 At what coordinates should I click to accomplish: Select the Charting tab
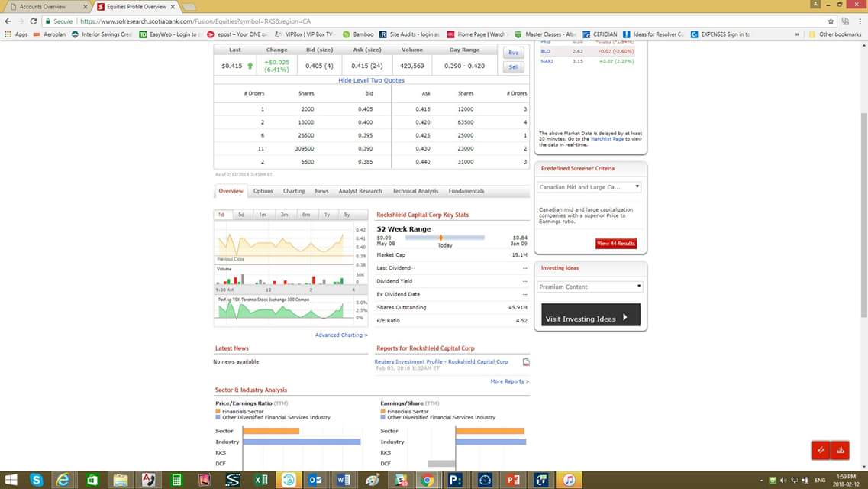294,191
